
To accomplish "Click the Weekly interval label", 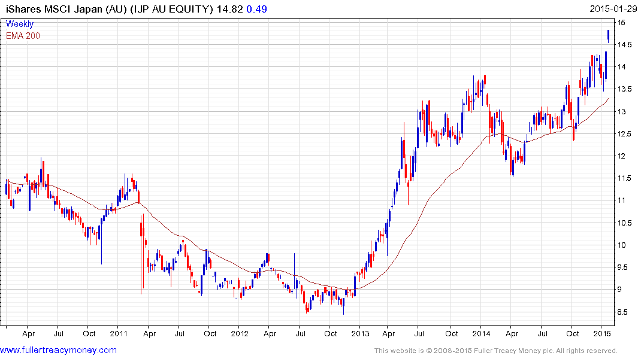I will pos(20,24).
